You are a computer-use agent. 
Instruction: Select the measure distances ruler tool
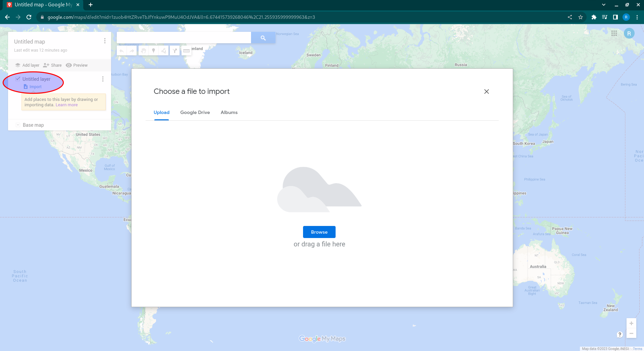click(186, 51)
